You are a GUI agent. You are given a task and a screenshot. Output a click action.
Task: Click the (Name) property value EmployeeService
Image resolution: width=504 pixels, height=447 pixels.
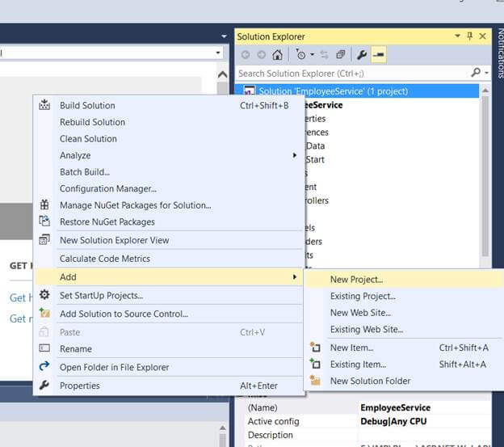pyautogui.click(x=395, y=407)
